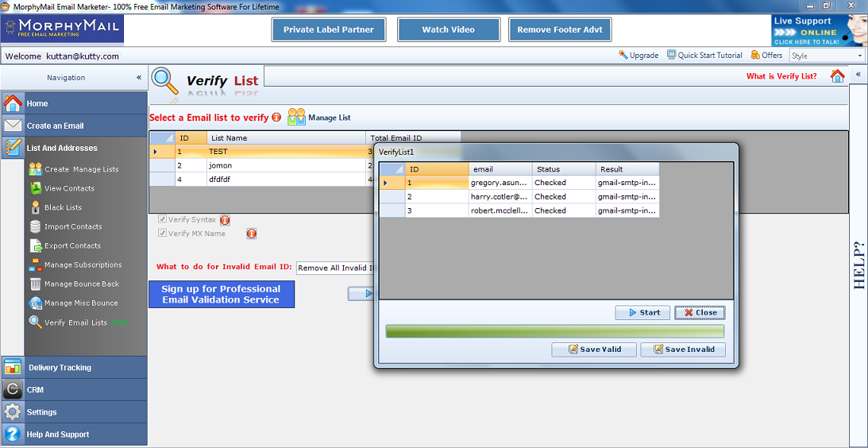
Task: Open the Invalid Email ID action dropdown
Action: pyautogui.click(x=335, y=268)
